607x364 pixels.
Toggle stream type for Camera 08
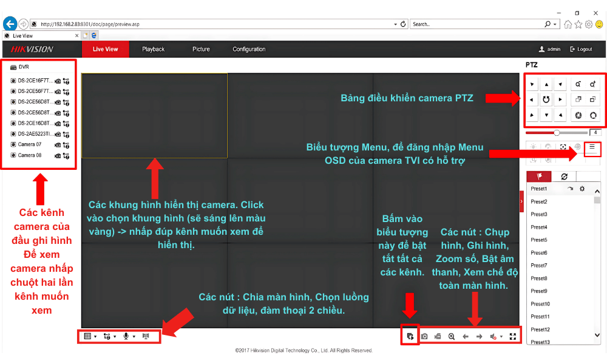coord(66,156)
